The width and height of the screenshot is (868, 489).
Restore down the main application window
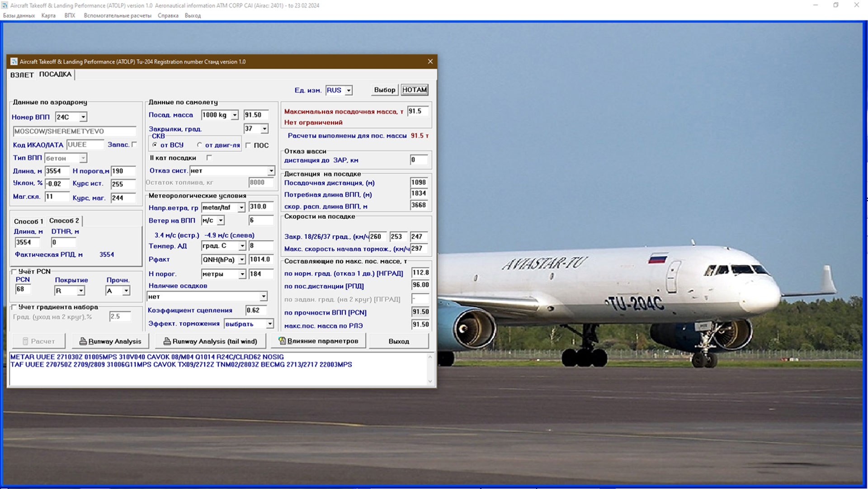(835, 5)
